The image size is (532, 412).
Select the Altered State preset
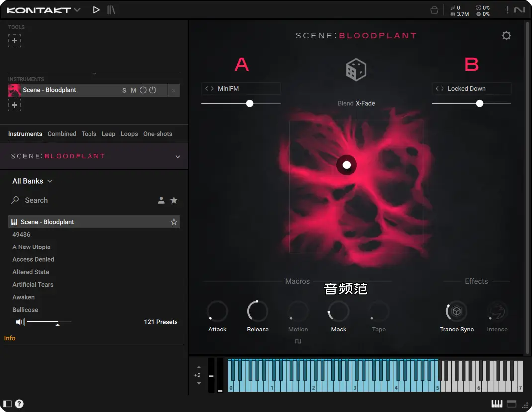(31, 272)
